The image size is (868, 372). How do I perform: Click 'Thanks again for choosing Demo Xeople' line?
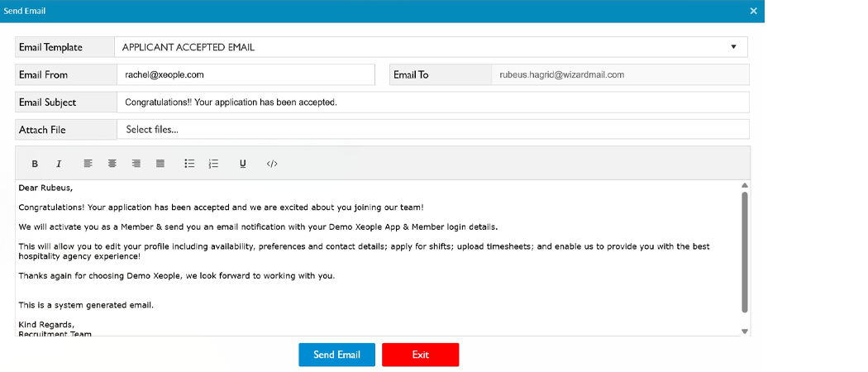(177, 275)
